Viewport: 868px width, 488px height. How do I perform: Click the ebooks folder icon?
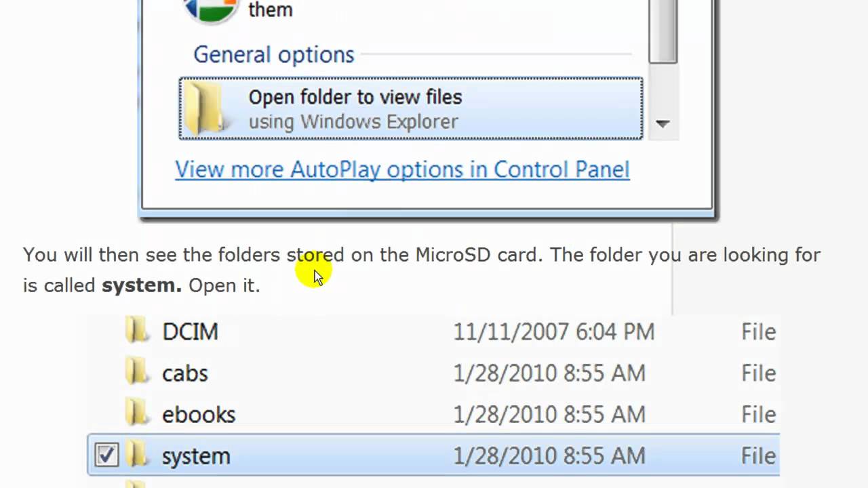pyautogui.click(x=138, y=413)
